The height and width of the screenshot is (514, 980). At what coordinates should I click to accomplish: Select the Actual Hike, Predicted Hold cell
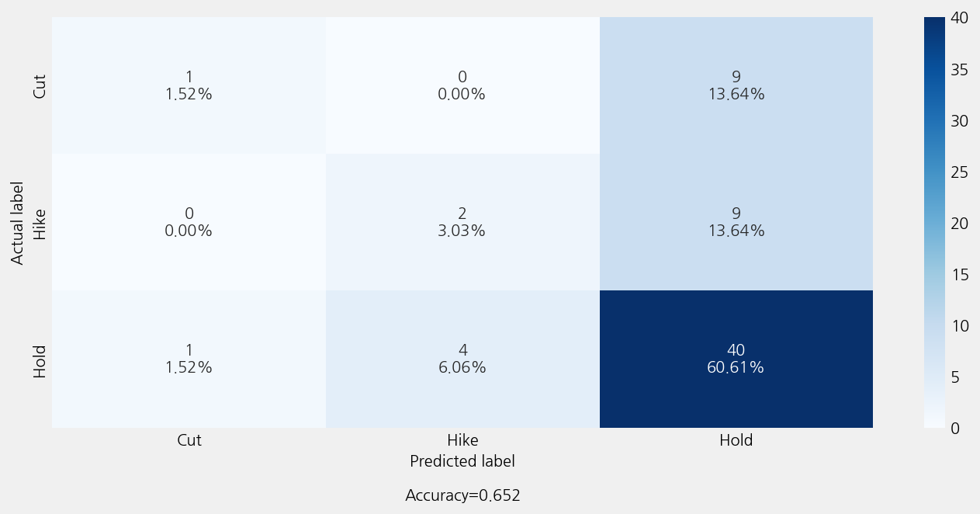click(x=736, y=222)
